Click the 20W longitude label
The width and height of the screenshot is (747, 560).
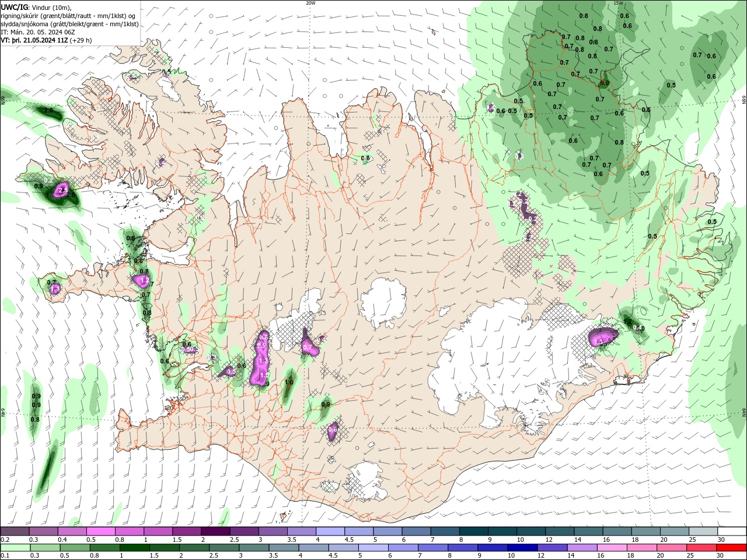click(310, 2)
